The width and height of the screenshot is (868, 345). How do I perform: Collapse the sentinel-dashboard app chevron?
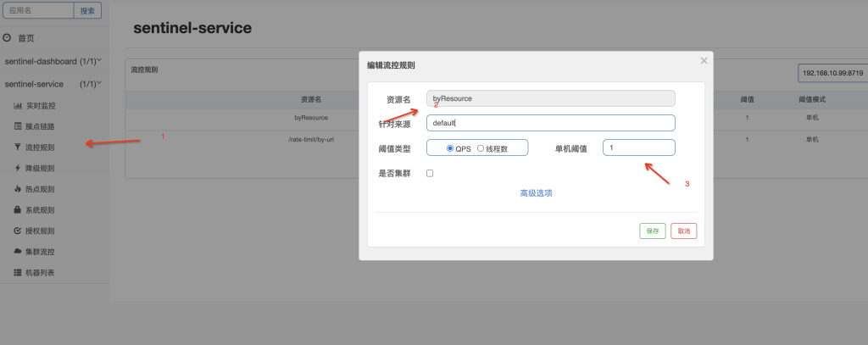click(x=99, y=60)
